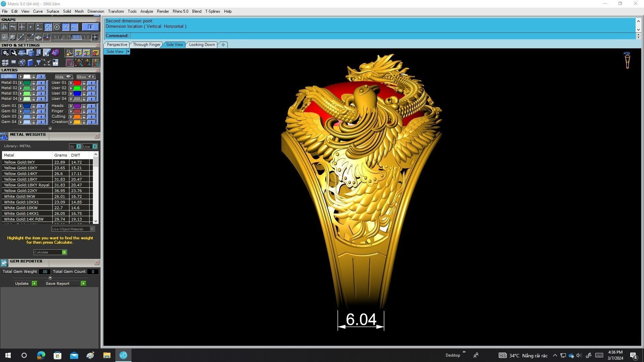This screenshot has height=362, width=644.
Task: Click the Gem Reporter panel icon
Action: [x=4, y=263]
